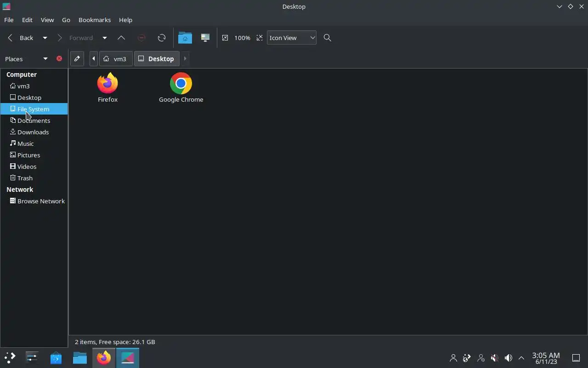The height and width of the screenshot is (368, 588).
Task: Click status bar text '2 items, Free space: 26.1 GB'
Action: coord(115,342)
